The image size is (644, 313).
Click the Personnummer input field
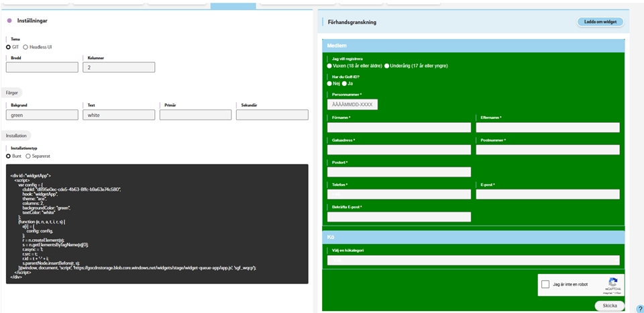tap(352, 105)
